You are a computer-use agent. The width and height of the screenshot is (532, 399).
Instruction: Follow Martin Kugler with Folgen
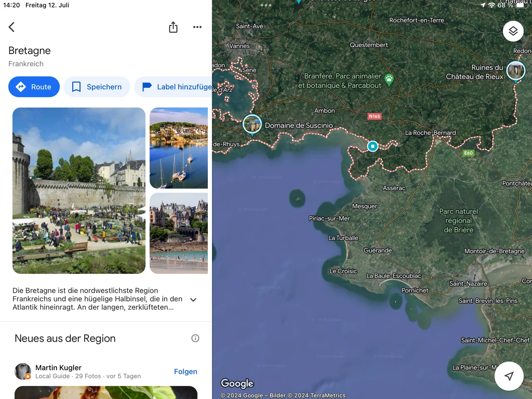click(x=185, y=372)
